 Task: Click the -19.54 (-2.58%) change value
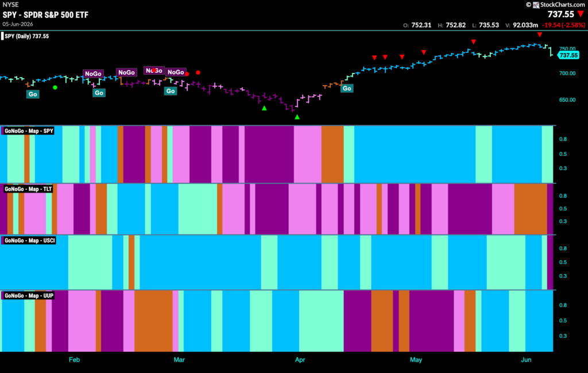[563, 25]
